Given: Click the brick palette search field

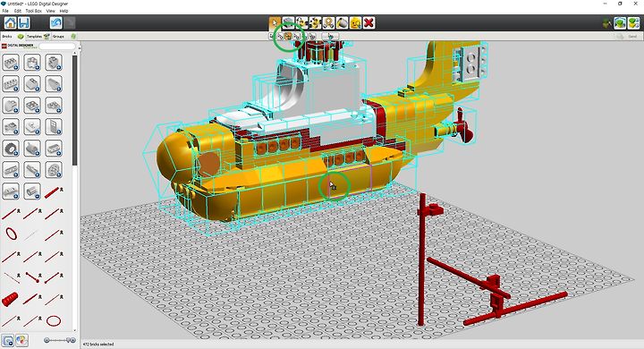Looking at the screenshot, I should pos(56,46).
